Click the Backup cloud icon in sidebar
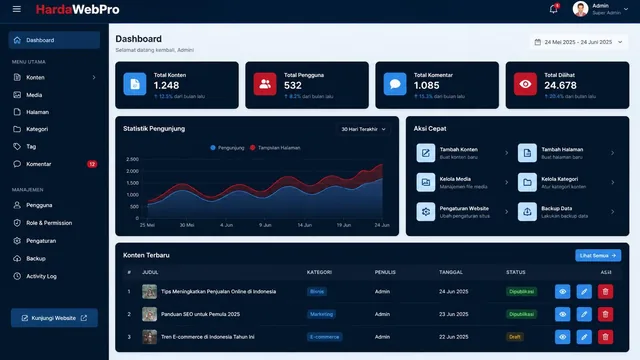 pos(17,258)
